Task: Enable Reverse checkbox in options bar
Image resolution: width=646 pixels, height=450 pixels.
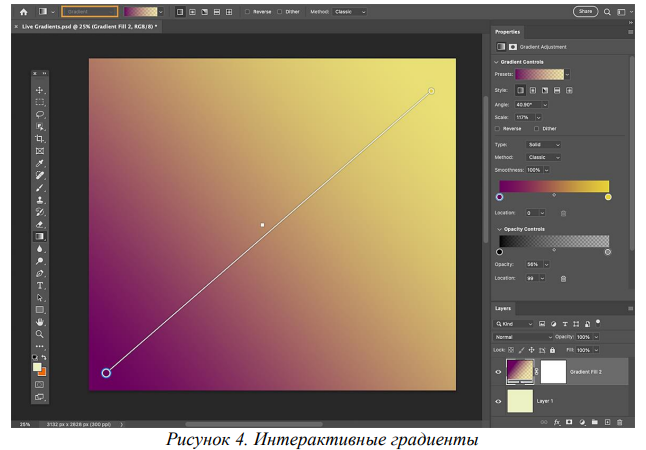Action: pos(247,12)
